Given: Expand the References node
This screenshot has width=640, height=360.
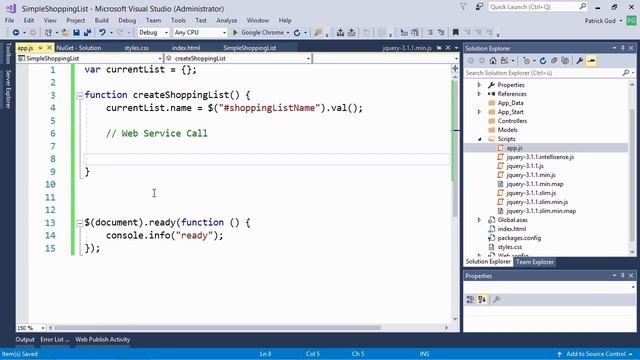Looking at the screenshot, I should click(x=479, y=94).
